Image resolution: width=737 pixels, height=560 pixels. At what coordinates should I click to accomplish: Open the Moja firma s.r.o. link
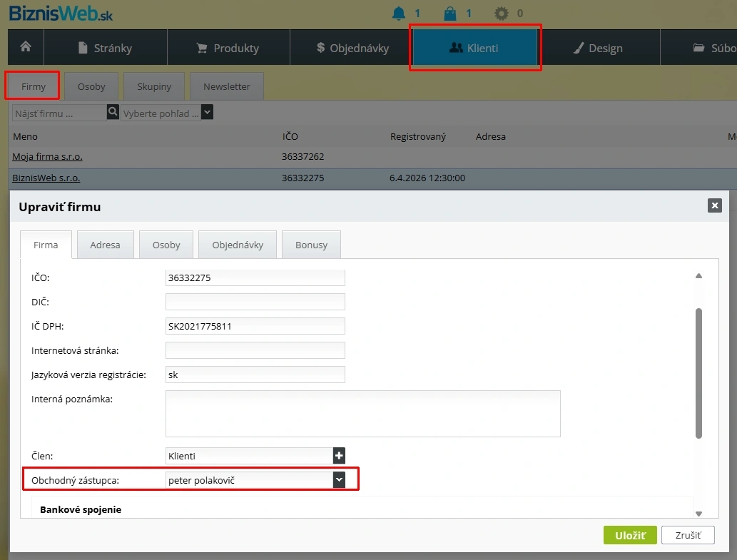[52, 156]
